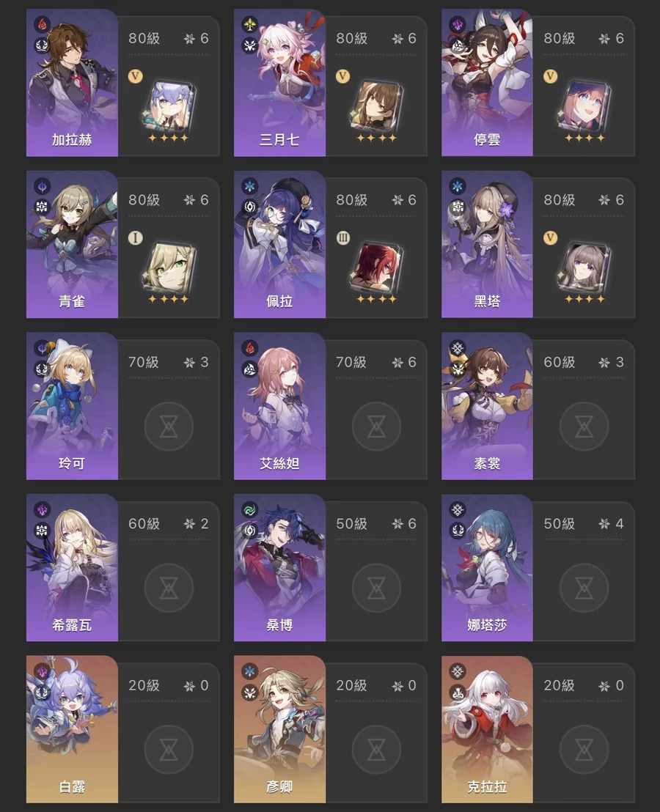The height and width of the screenshot is (812, 660).
Task: Select the 娜塔莎 character portrait
Action: coord(487,567)
